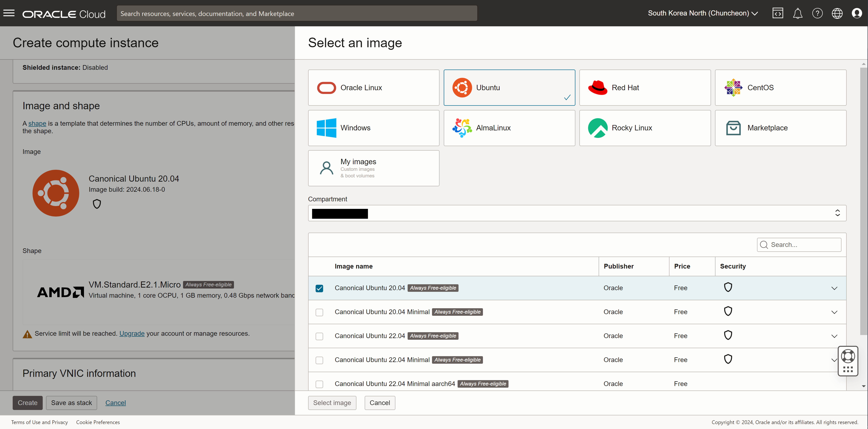Open the user profile avatar menu
Screen dimensions: 868x429
pos(857,13)
